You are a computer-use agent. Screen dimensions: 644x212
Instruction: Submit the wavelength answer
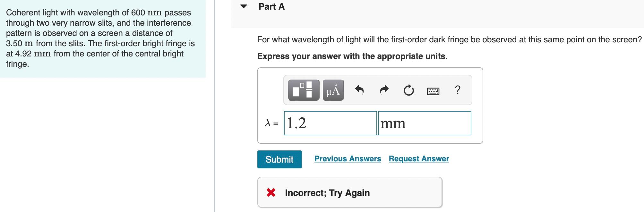279,159
